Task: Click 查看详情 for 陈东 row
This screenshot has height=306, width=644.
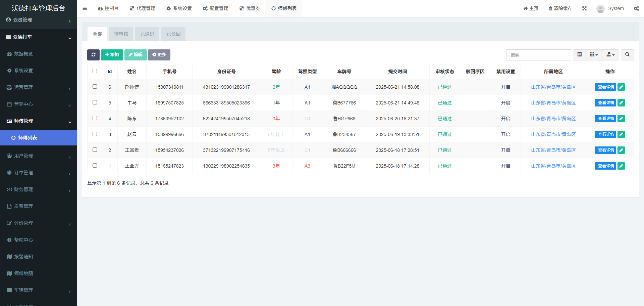Action: [x=605, y=119]
